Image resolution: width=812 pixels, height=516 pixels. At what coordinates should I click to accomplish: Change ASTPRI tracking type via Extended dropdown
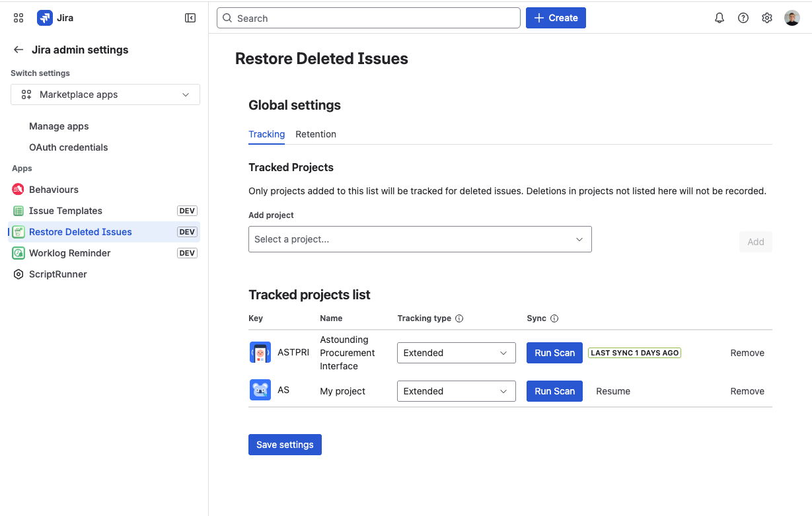[456, 352]
